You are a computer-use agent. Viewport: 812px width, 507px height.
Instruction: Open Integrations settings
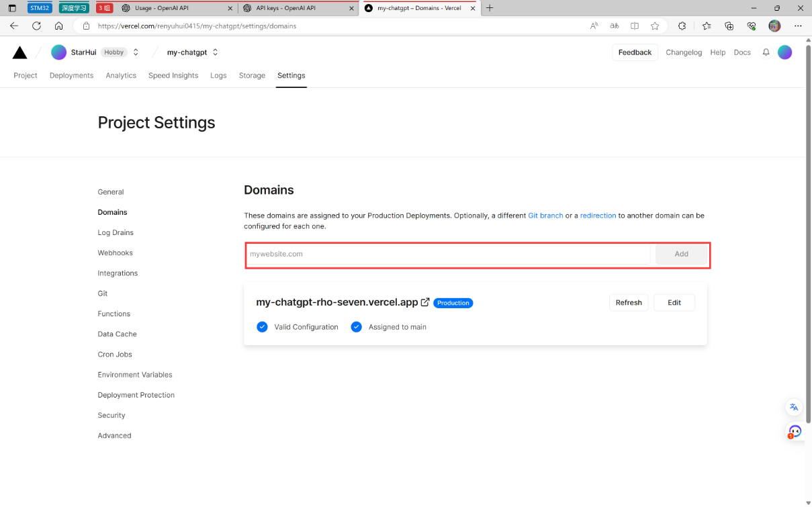coord(118,273)
